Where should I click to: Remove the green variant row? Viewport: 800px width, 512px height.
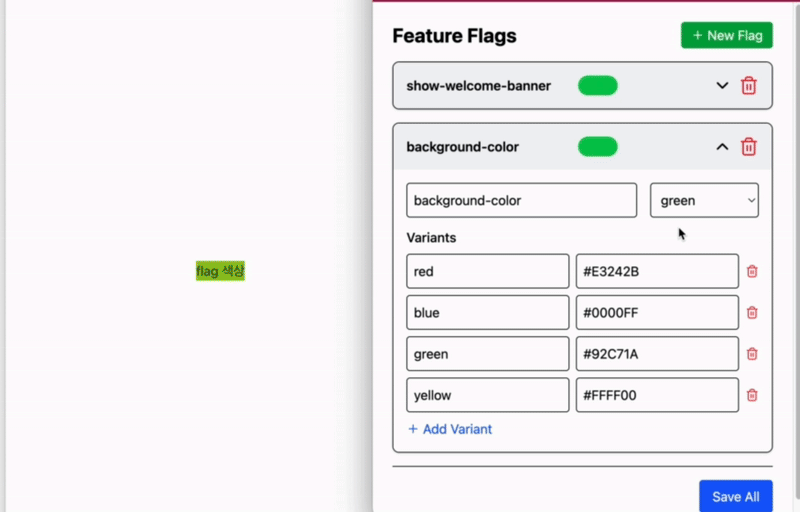point(752,354)
